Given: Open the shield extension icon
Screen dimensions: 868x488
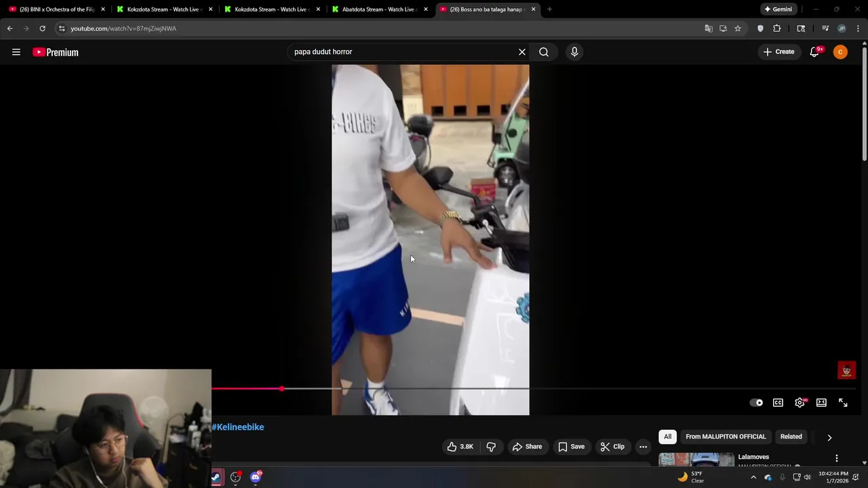Looking at the screenshot, I should coord(760,28).
